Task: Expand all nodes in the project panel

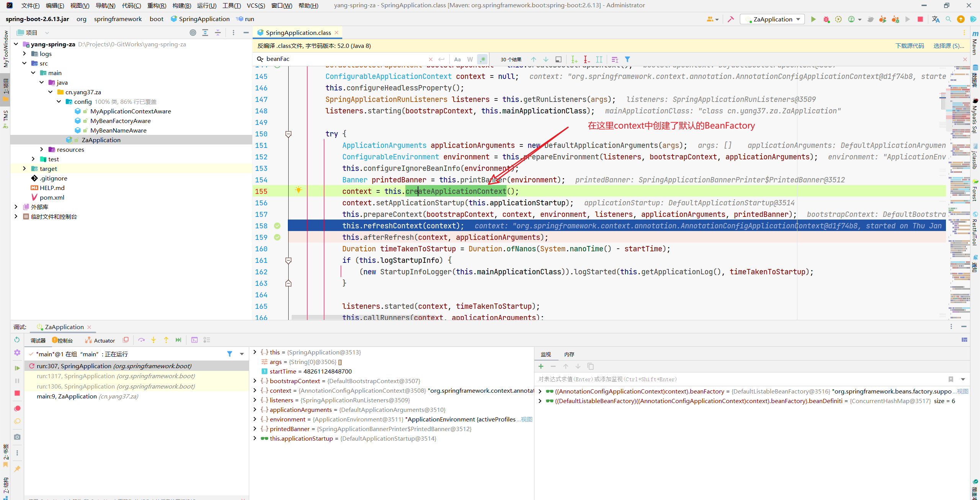Action: click(205, 33)
